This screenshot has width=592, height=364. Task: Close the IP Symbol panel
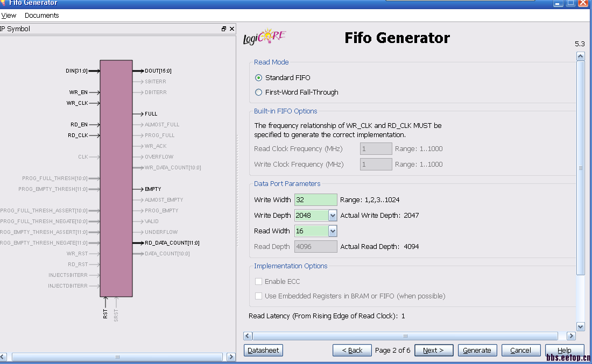[x=232, y=28]
